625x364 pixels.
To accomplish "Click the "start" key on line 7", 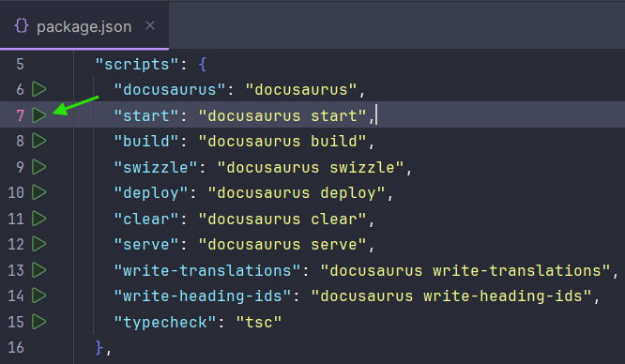I will pyautogui.click(x=146, y=115).
